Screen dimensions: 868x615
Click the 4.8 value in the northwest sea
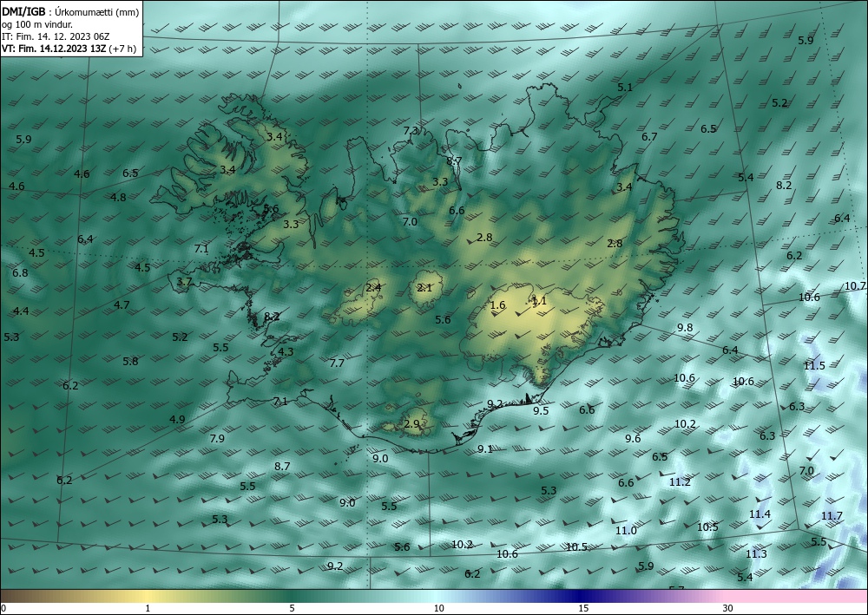click(118, 197)
